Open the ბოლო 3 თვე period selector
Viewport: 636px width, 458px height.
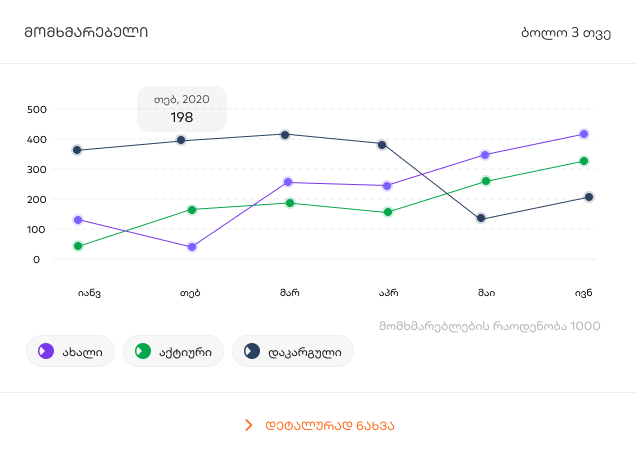pyautogui.click(x=566, y=32)
